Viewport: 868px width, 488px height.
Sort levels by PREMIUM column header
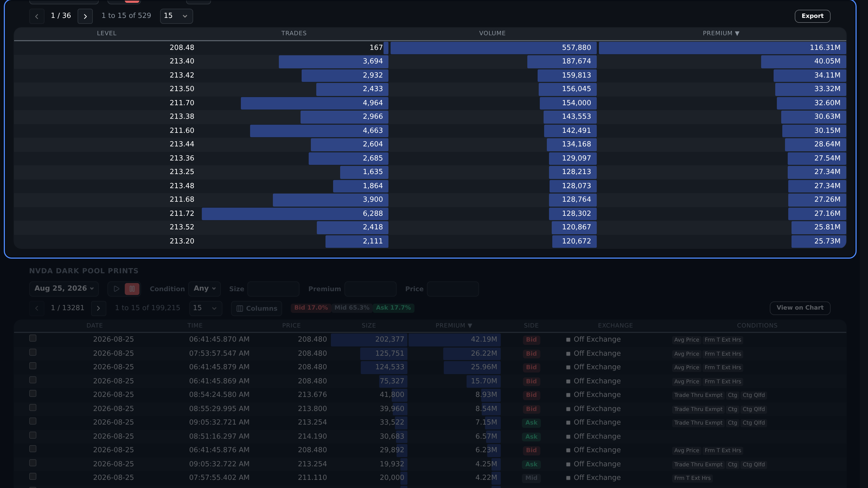(721, 33)
